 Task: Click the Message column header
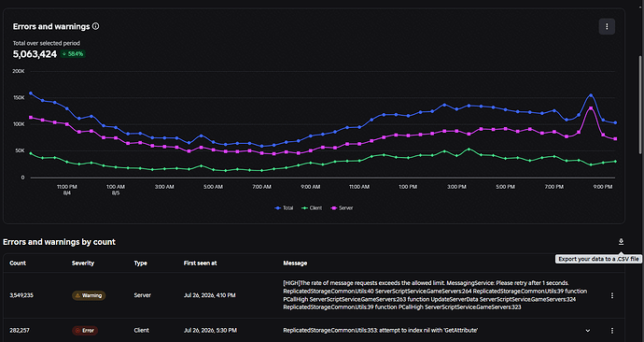(295, 264)
